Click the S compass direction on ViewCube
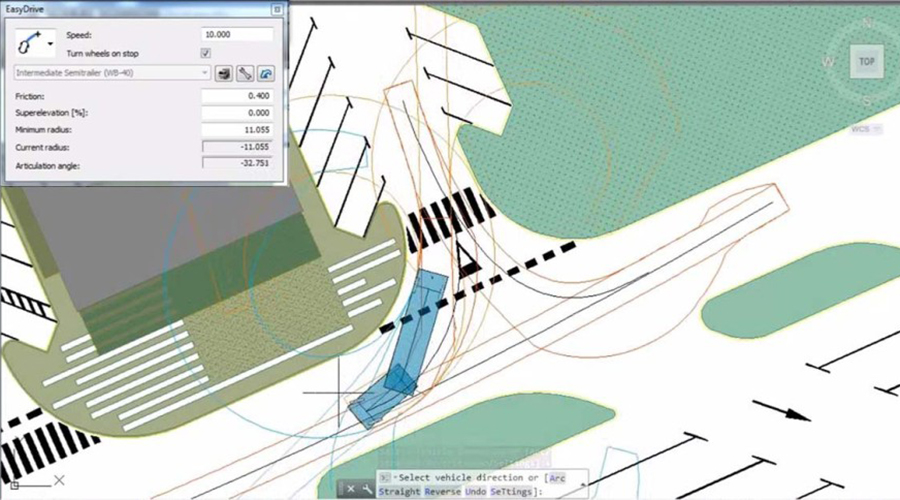 point(867,101)
